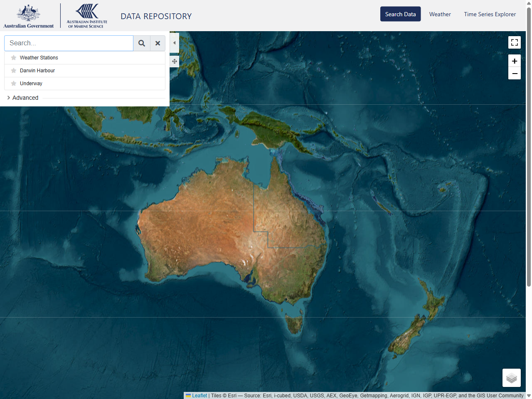Image resolution: width=532 pixels, height=399 pixels.
Task: Click the Australian Government crest logo
Action: tap(28, 16)
